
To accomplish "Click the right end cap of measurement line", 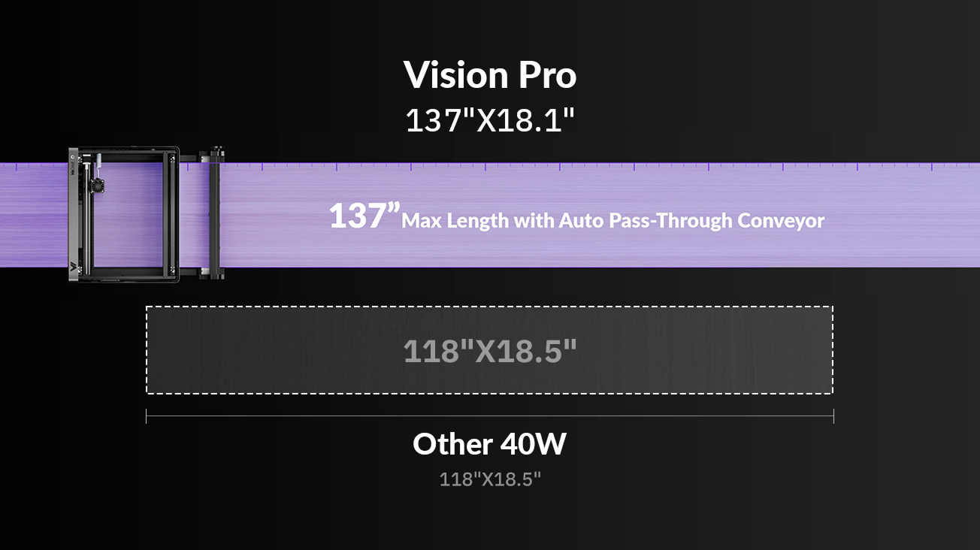I will point(833,416).
